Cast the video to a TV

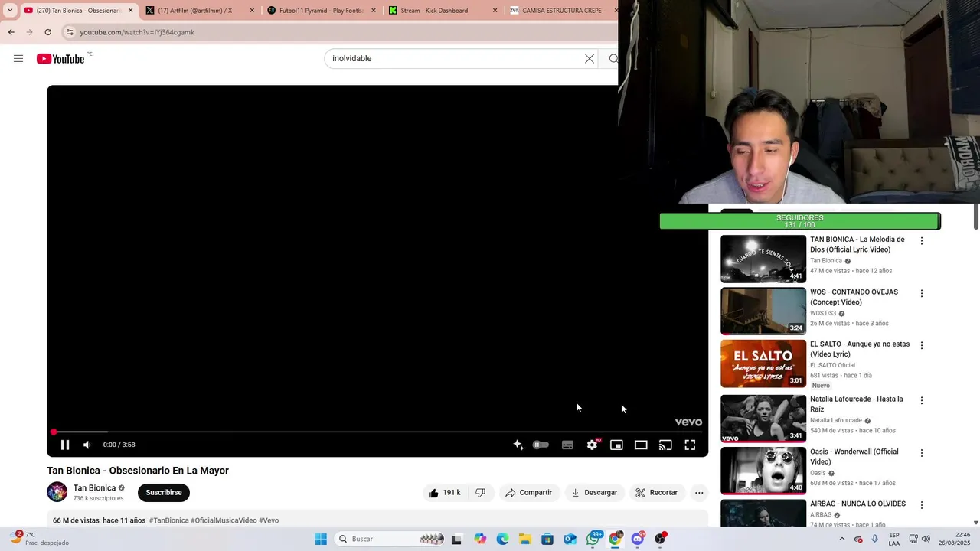click(665, 445)
